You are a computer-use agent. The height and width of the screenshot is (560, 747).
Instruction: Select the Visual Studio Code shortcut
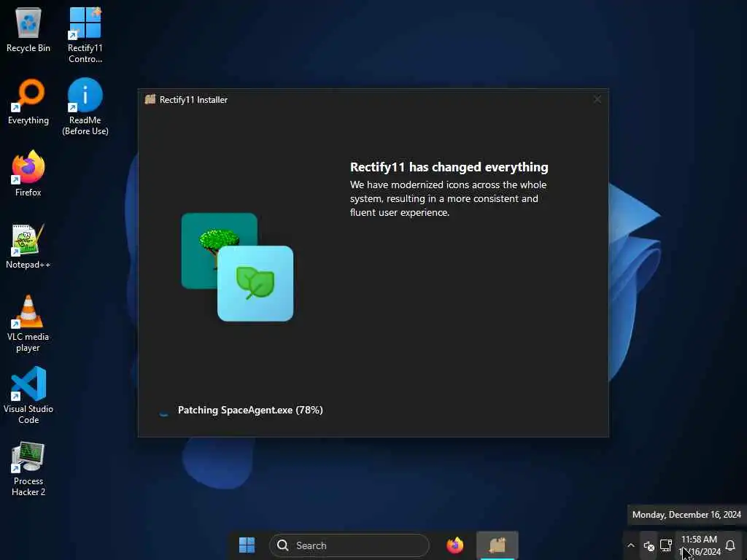click(28, 395)
